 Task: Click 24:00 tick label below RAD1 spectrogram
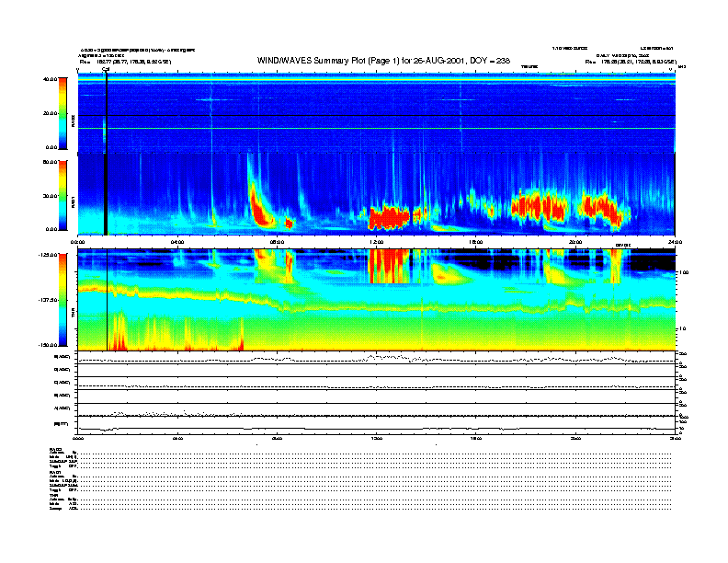point(675,242)
